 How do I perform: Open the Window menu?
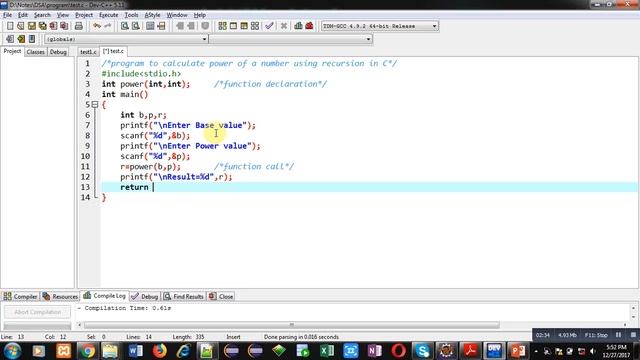pyautogui.click(x=176, y=15)
